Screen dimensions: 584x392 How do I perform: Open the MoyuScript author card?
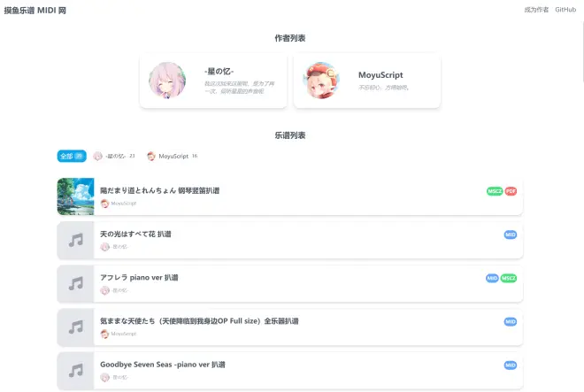(367, 81)
